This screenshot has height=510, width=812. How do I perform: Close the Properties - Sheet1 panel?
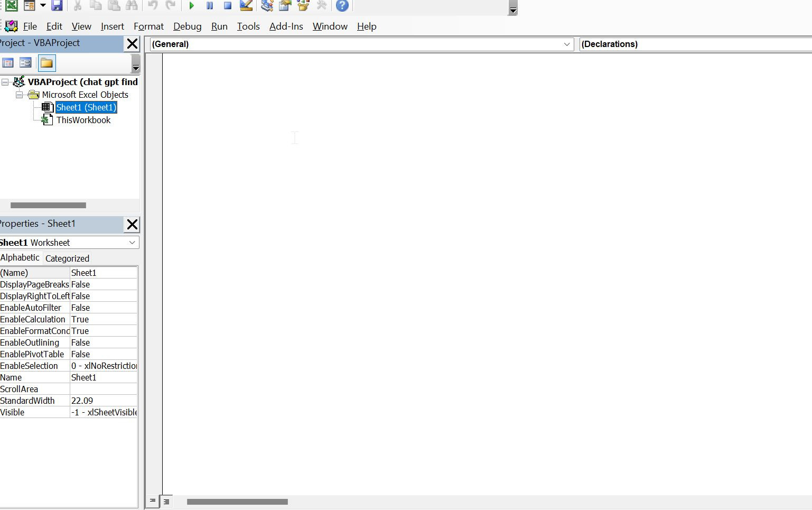(x=132, y=225)
